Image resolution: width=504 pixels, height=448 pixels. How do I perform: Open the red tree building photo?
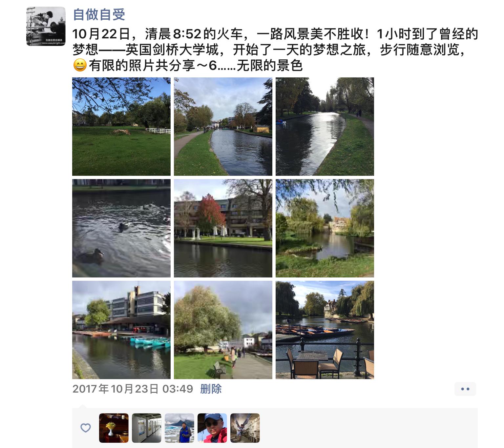[x=223, y=228]
